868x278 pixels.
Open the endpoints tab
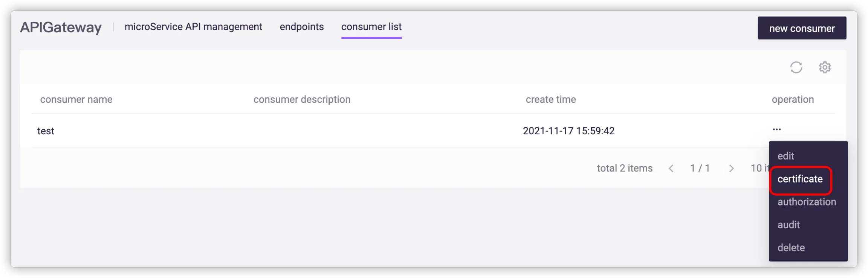301,27
